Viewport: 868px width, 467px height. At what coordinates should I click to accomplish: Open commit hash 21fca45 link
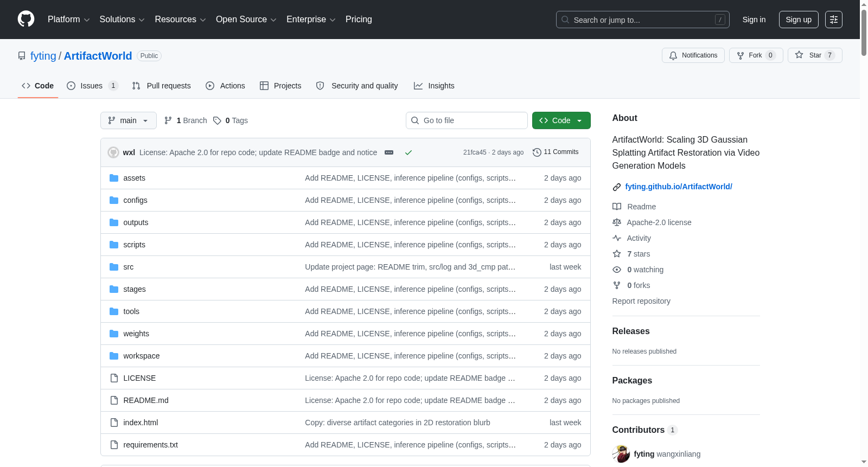(x=475, y=152)
